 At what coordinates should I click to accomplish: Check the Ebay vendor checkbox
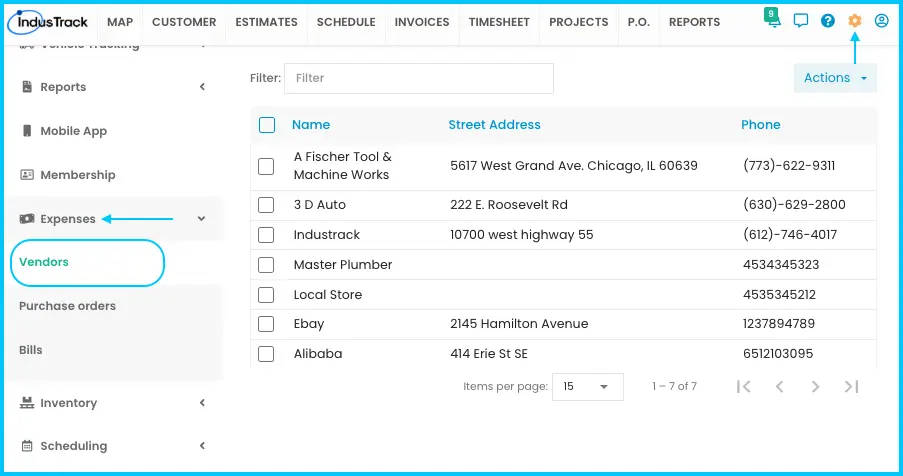click(266, 324)
